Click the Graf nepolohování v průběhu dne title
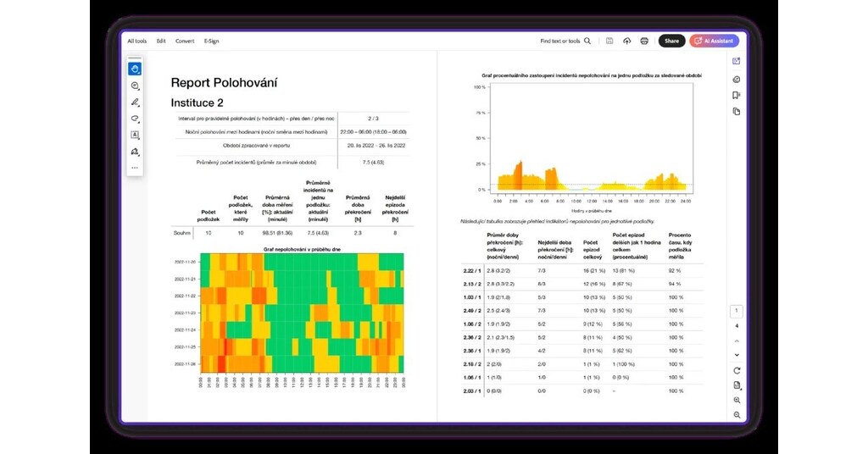The image size is (868, 454). tap(302, 249)
